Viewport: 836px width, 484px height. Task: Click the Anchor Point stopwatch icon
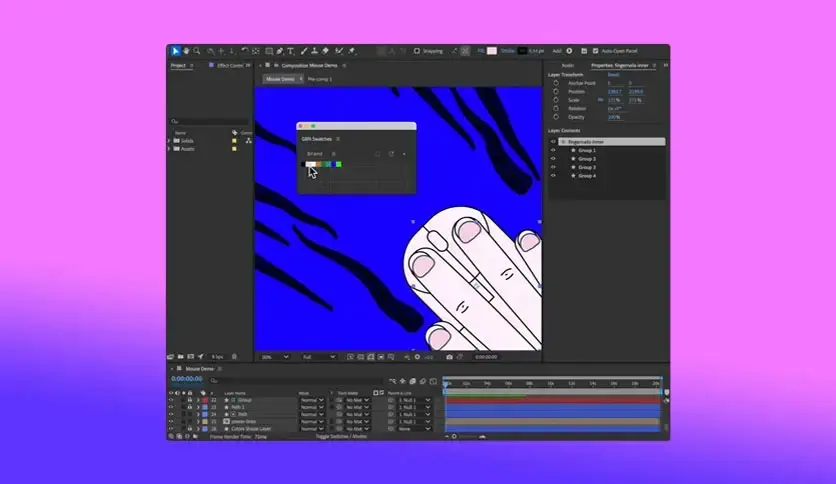pos(556,83)
